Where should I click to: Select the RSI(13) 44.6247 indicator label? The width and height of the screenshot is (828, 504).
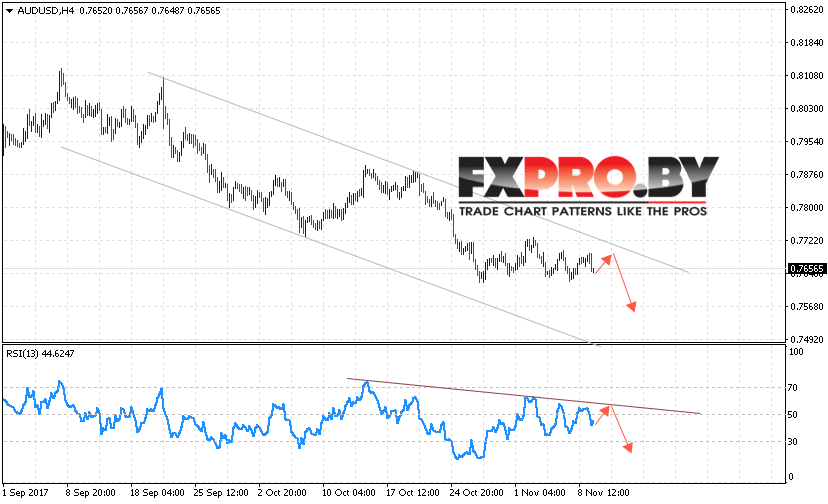pos(40,353)
